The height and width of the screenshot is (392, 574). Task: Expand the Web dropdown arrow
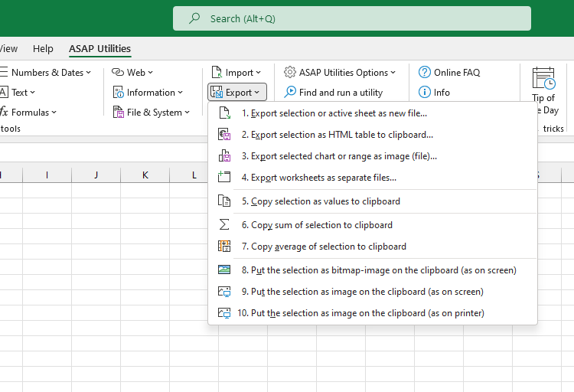tap(151, 73)
